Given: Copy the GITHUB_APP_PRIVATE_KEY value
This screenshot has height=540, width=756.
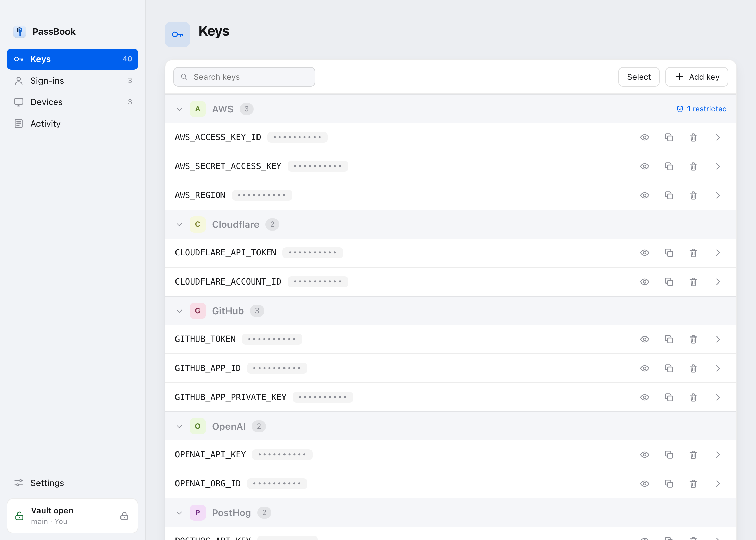Looking at the screenshot, I should click(x=669, y=397).
